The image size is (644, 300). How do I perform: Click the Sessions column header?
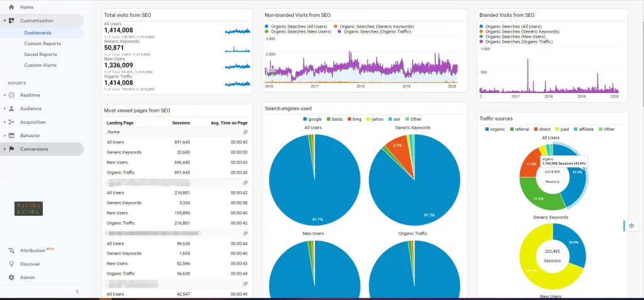tap(181, 123)
